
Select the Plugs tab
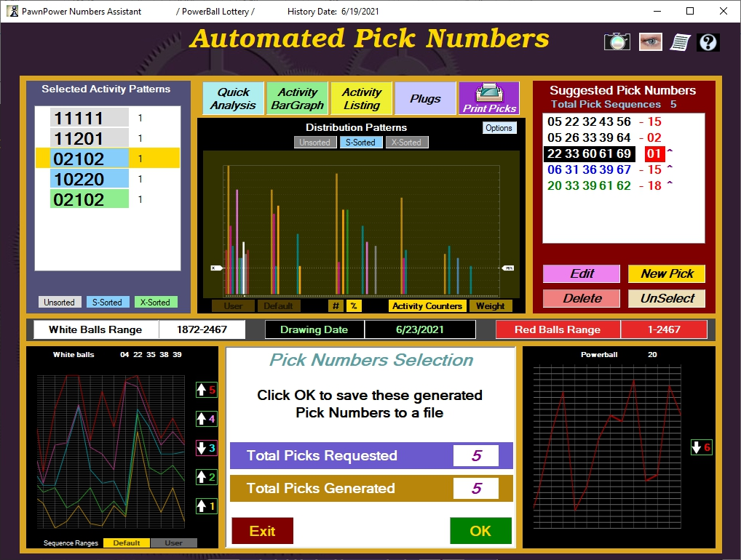pos(425,98)
